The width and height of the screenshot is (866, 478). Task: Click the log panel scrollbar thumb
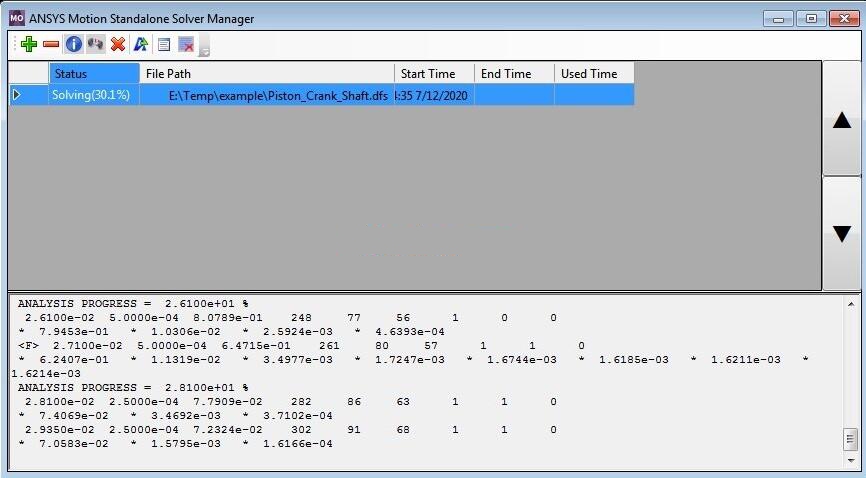(x=851, y=440)
